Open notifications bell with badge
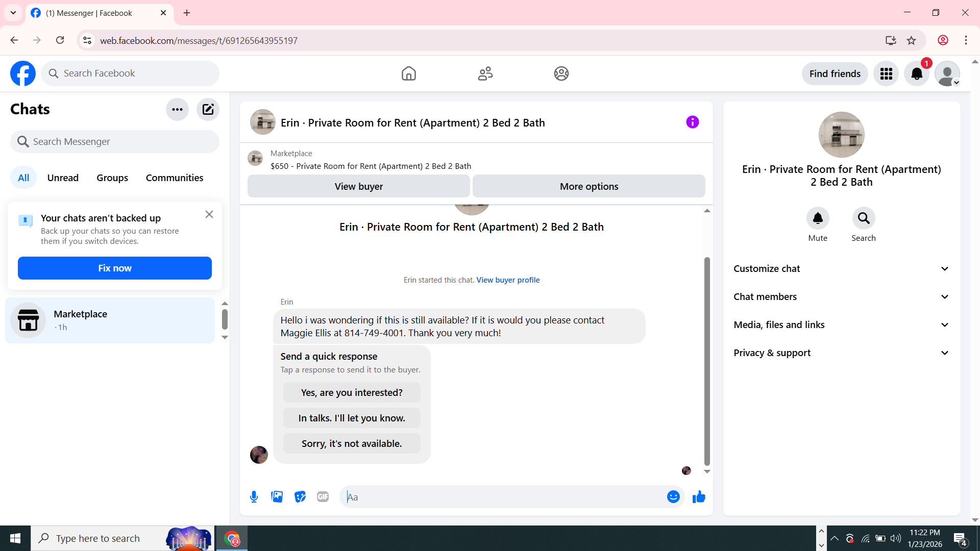980x551 pixels. point(917,73)
